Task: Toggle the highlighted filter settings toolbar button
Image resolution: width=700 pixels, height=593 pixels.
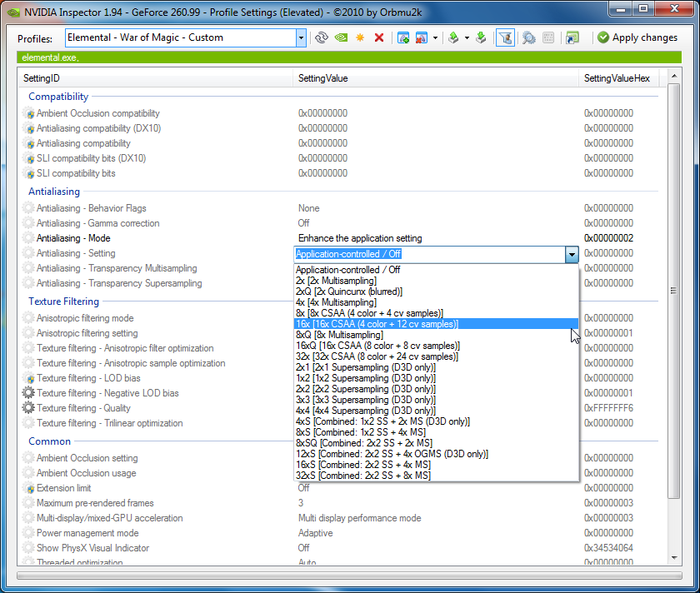Action: pos(505,37)
